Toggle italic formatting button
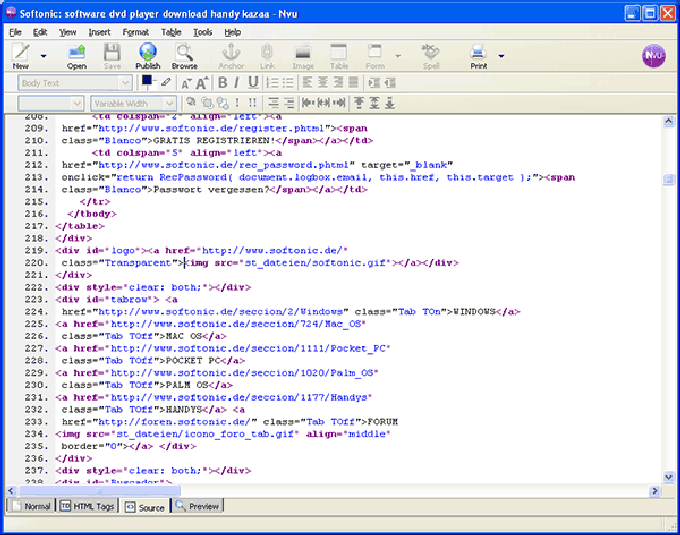 coord(237,82)
